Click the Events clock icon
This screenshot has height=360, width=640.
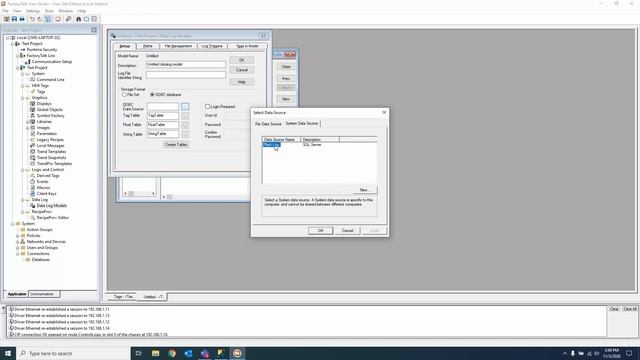[x=33, y=182]
